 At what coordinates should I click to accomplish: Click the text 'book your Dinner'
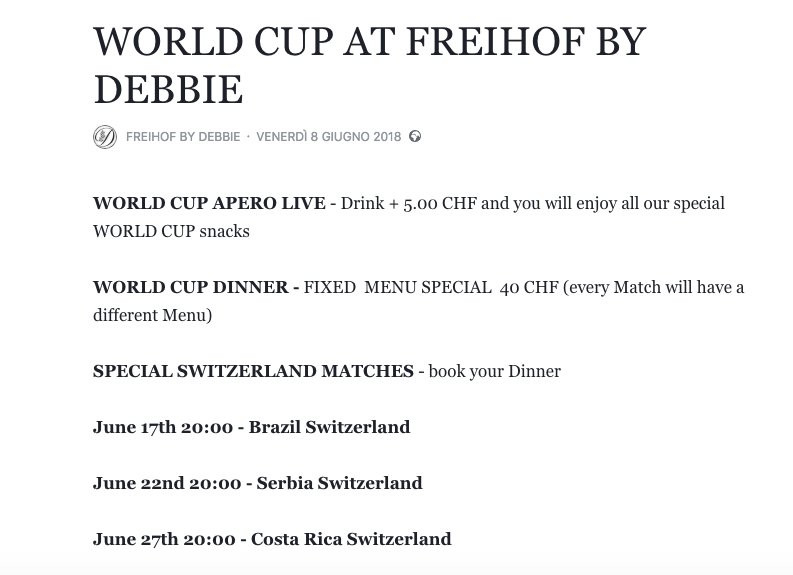(494, 371)
